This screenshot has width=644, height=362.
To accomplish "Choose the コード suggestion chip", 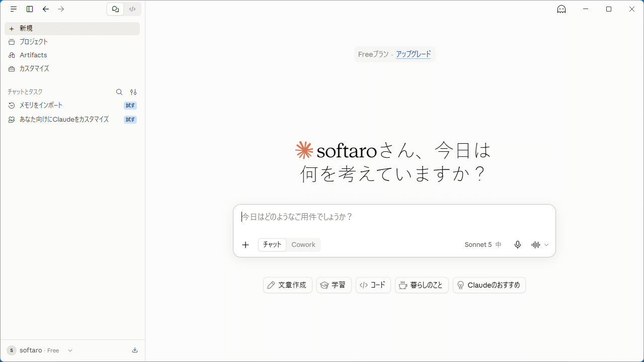I will click(373, 285).
